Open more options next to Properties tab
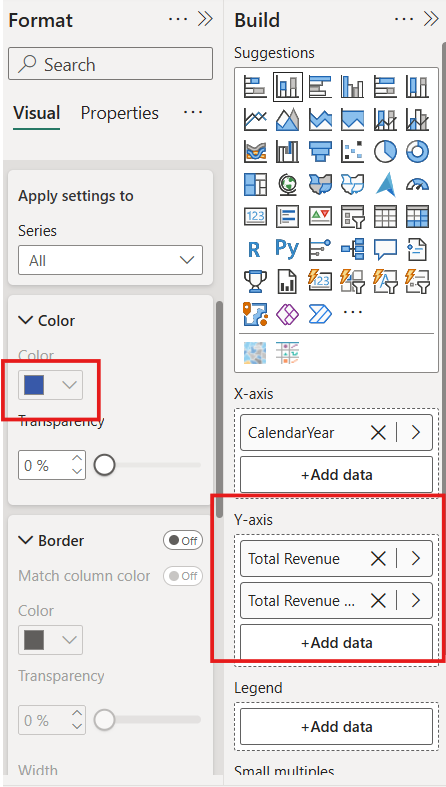The image size is (446, 787). point(193,112)
